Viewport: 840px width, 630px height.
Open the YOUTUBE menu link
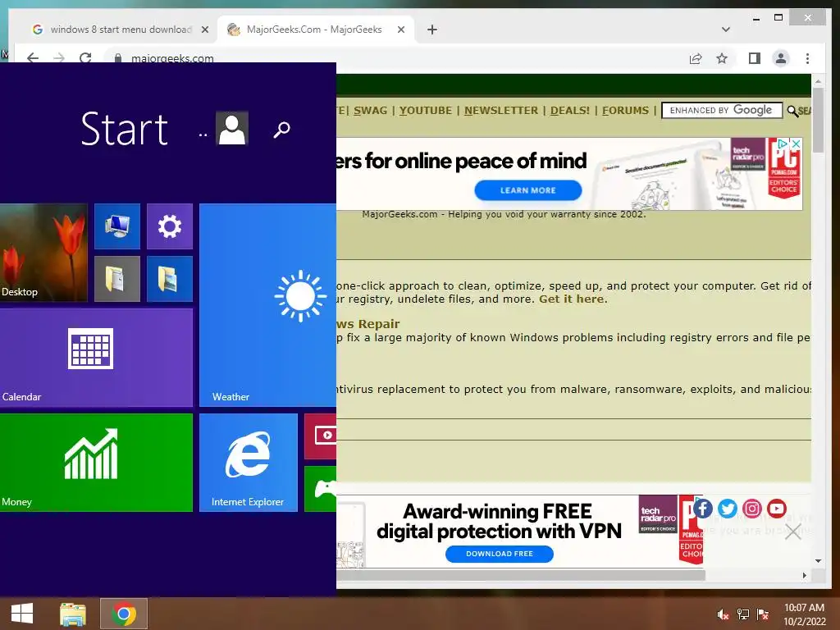point(426,111)
